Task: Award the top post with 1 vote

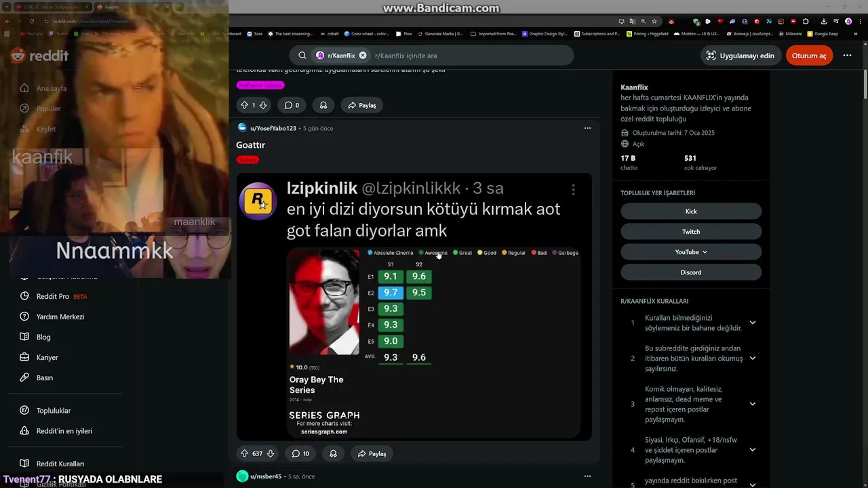Action: pyautogui.click(x=323, y=105)
